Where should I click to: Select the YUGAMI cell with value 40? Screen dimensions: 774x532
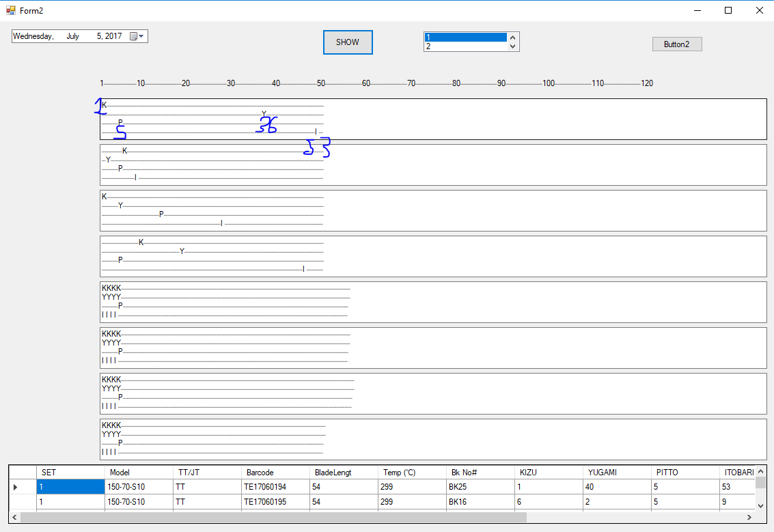tap(617, 487)
